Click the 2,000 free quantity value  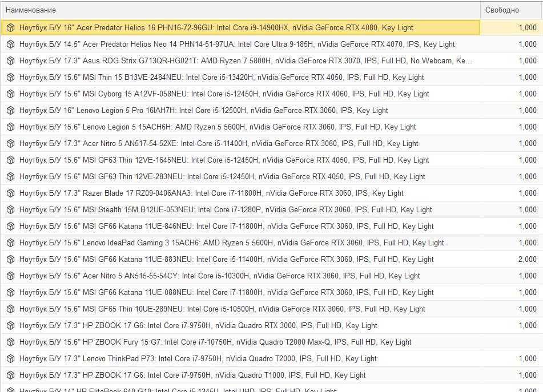coord(528,260)
